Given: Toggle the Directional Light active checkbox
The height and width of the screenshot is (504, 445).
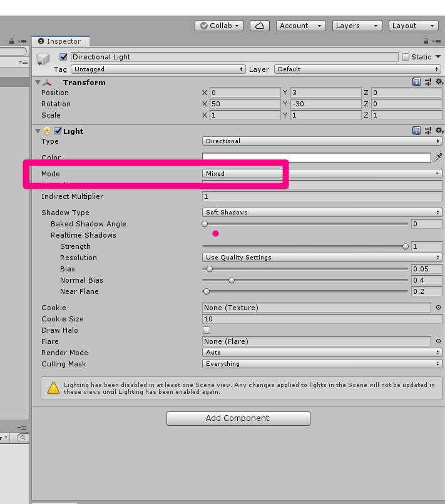Looking at the screenshot, I should 63,57.
